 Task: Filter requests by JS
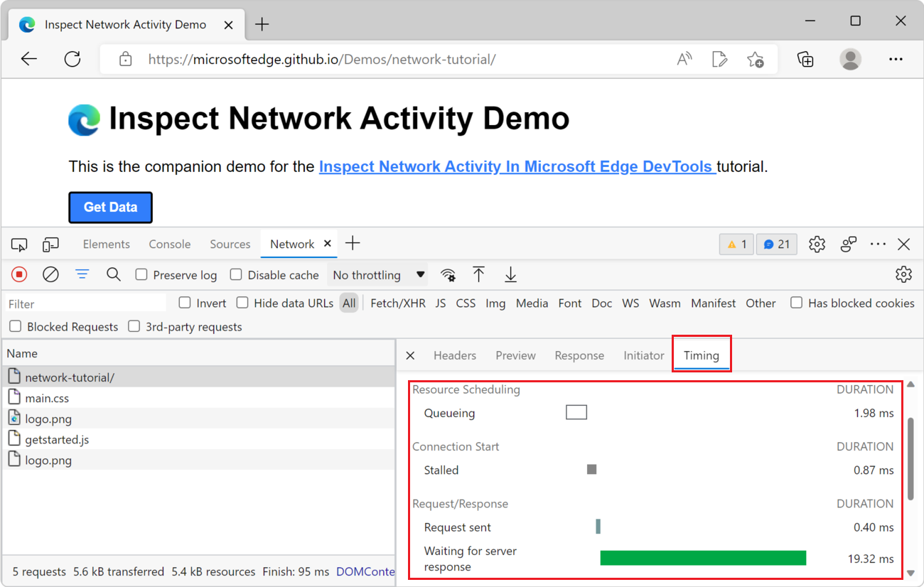441,303
